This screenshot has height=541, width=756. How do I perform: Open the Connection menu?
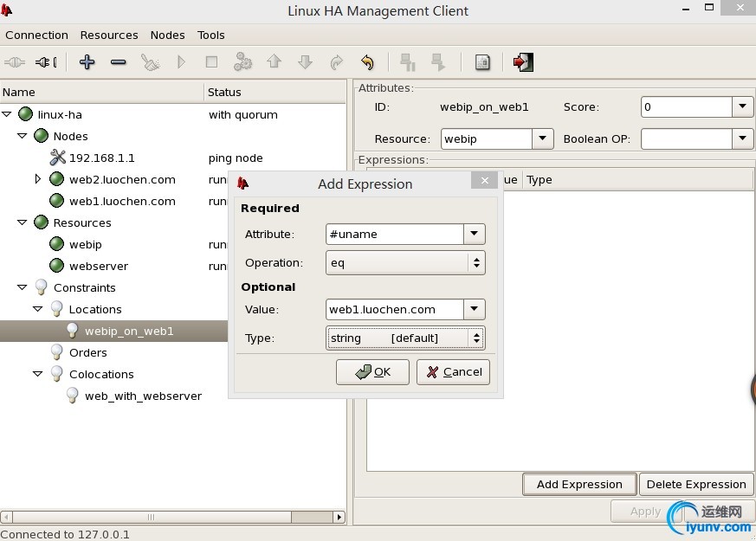point(36,35)
